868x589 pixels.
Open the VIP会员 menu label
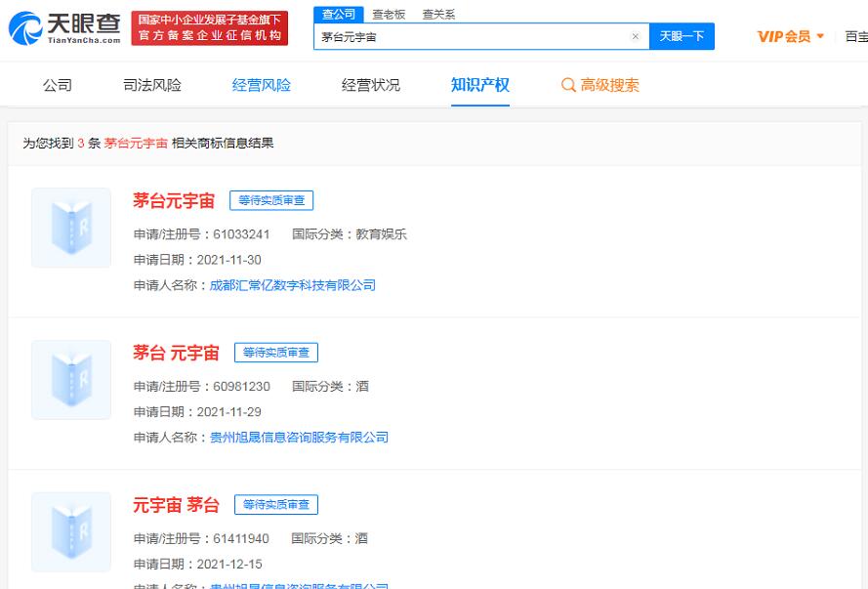click(x=784, y=36)
